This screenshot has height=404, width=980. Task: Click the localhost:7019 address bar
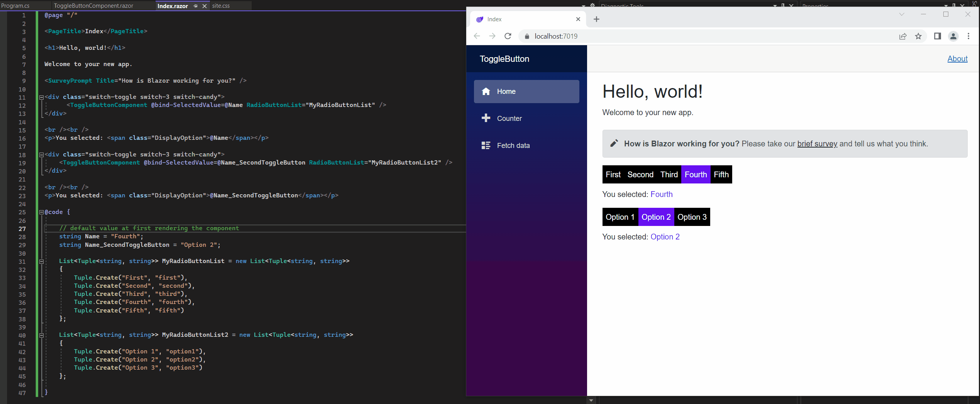click(556, 36)
